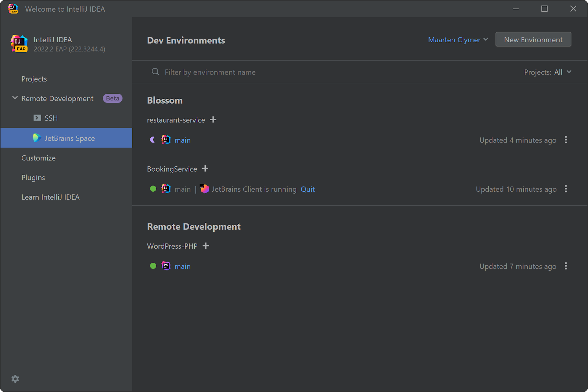588x392 pixels.
Task: Click the Beta badge
Action: pos(112,98)
